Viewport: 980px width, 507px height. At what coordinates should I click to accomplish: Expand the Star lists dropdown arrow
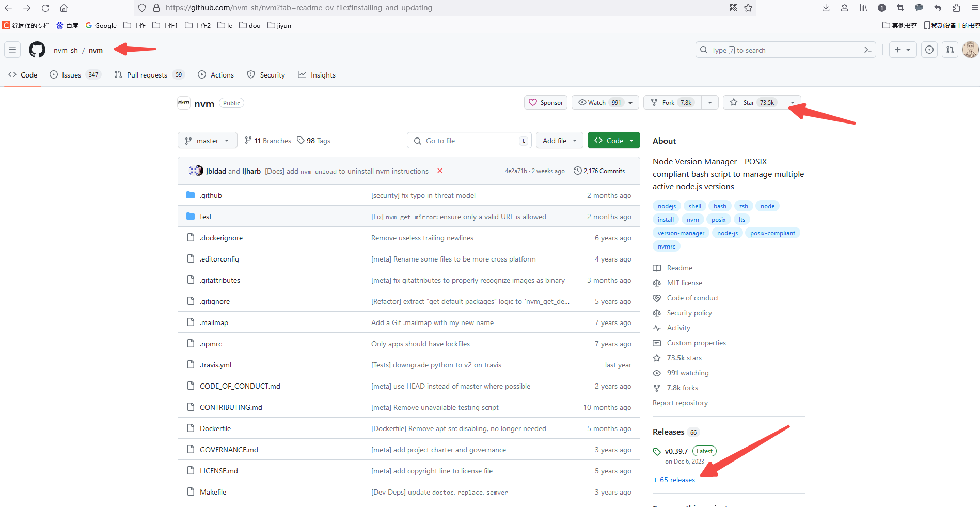point(793,102)
